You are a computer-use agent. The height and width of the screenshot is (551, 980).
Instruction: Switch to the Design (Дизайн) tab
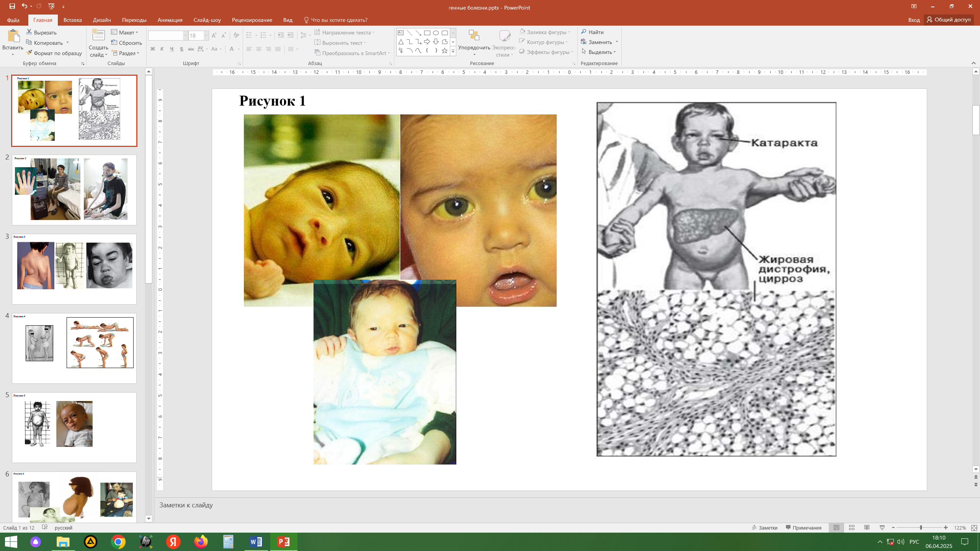tap(102, 20)
